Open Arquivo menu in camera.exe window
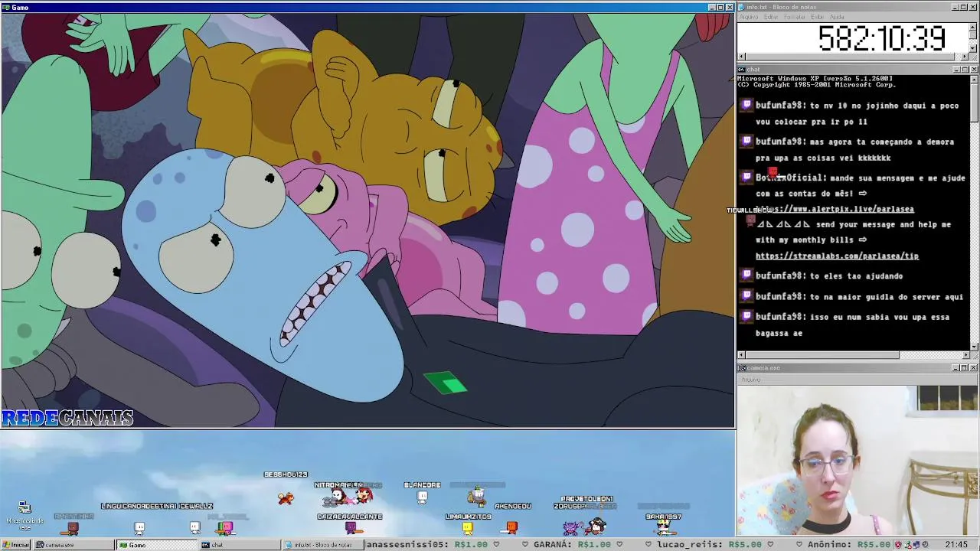 click(x=750, y=379)
